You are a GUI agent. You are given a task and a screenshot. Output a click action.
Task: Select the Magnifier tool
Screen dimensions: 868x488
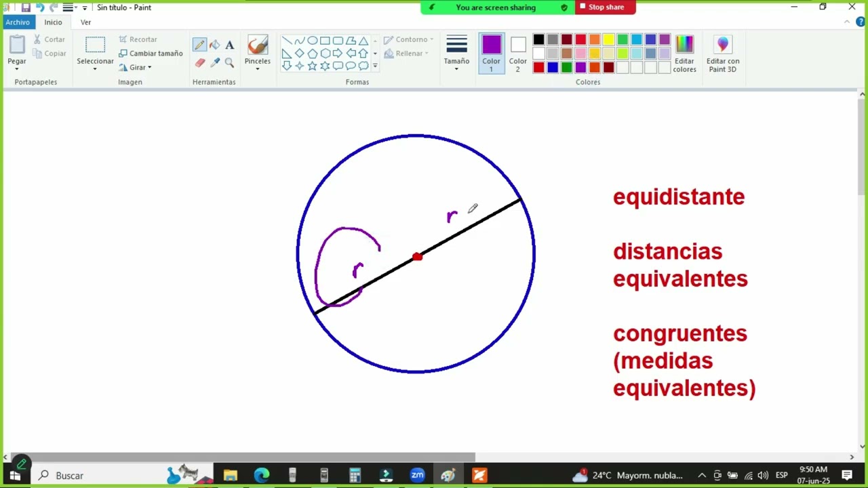pos(229,62)
